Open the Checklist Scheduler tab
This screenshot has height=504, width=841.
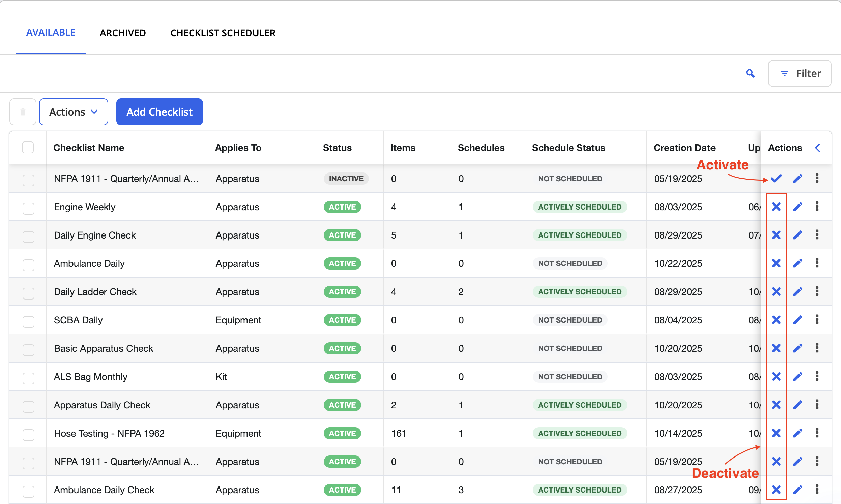click(x=223, y=33)
